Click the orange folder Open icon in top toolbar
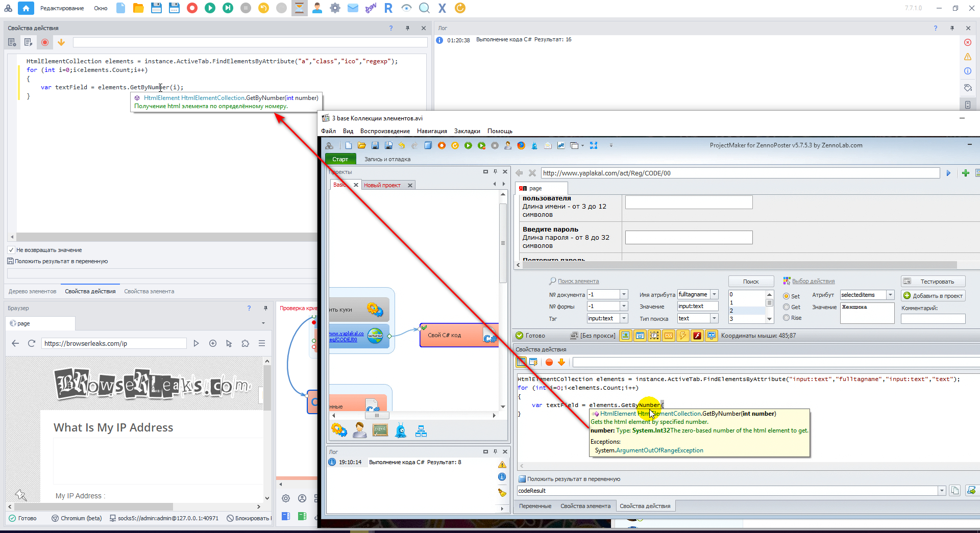The width and height of the screenshot is (980, 533). pos(138,8)
